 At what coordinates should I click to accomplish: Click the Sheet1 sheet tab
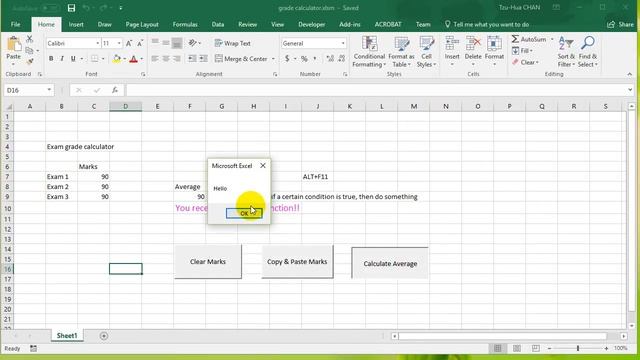67,336
